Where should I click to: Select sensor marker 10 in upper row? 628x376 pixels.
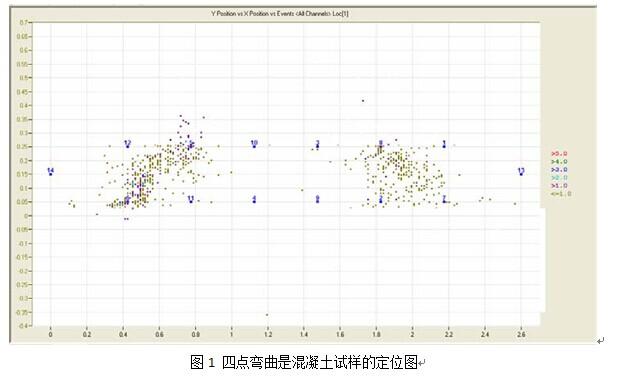254,144
